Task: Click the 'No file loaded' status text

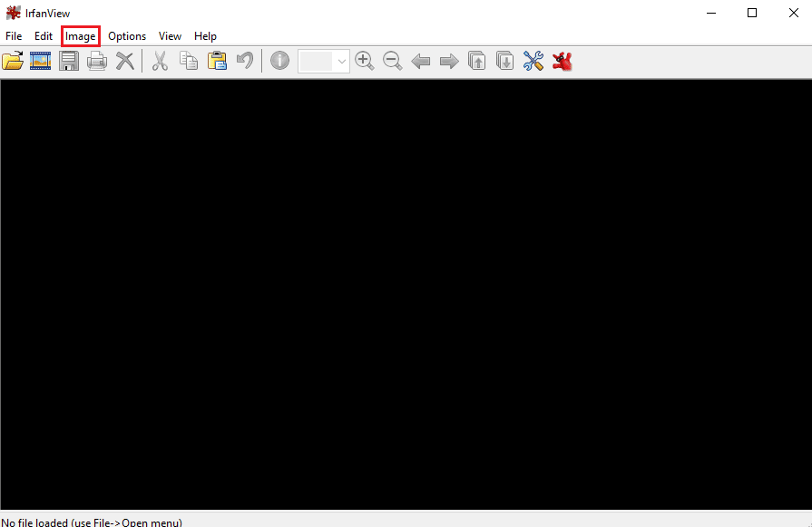Action: click(x=92, y=522)
